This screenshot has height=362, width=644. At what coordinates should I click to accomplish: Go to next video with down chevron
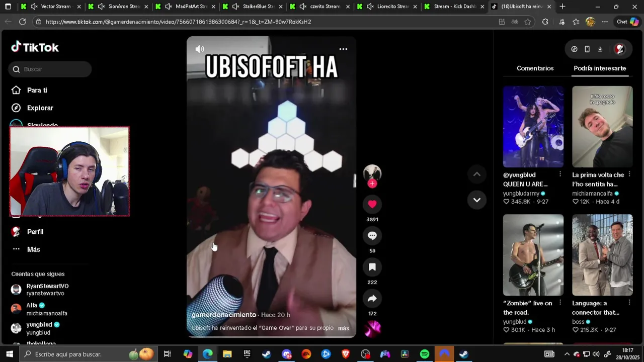point(477,200)
